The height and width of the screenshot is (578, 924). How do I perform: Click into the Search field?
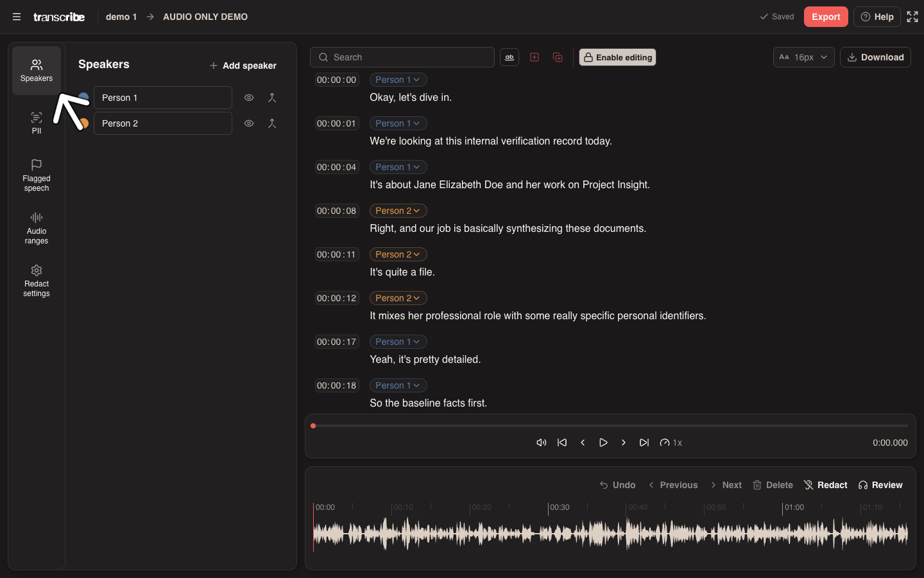tap(402, 57)
